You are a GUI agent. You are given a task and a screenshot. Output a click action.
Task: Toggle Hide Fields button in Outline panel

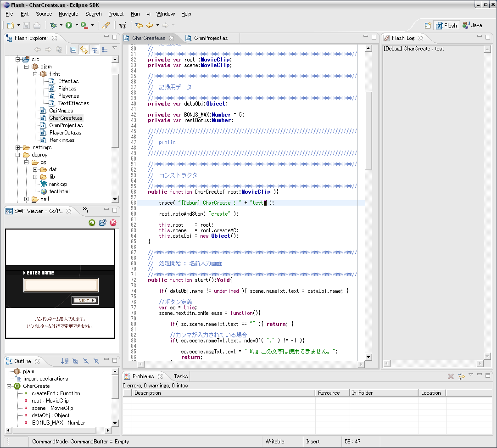pyautogui.click(x=75, y=361)
